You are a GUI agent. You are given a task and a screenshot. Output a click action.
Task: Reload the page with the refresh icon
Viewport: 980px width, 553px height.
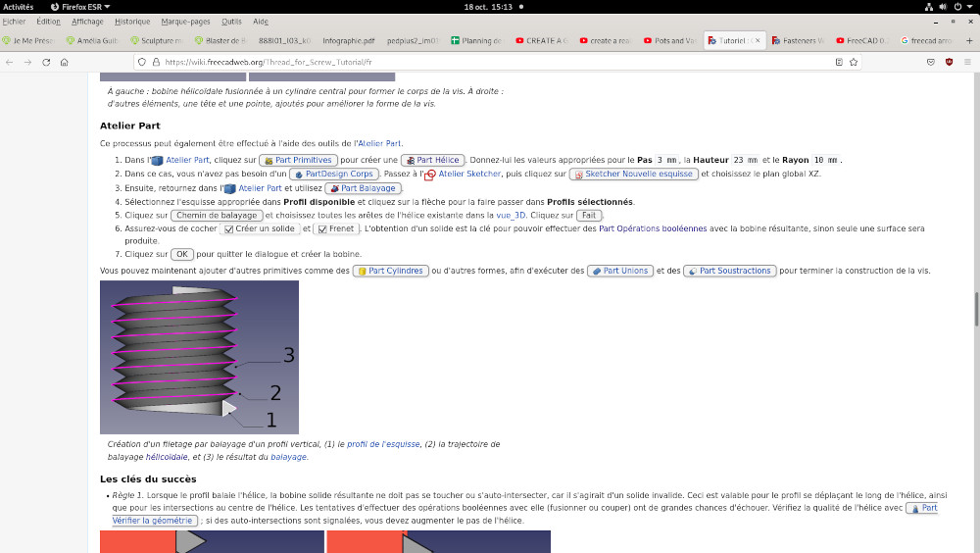(46, 62)
